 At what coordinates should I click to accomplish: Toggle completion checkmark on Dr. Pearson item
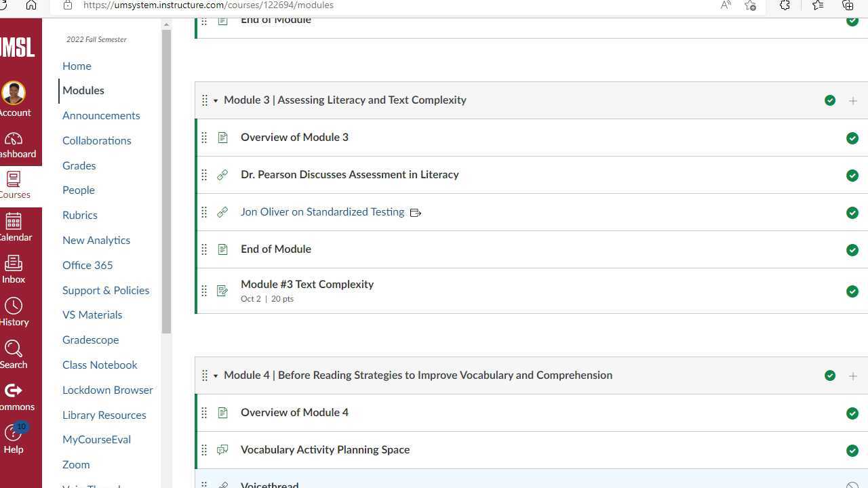(x=852, y=176)
